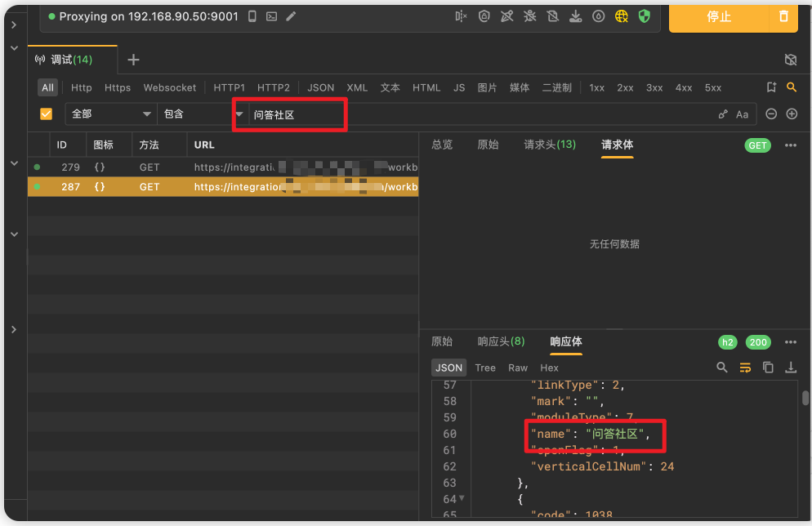The image size is (812, 526).
Task: Select the search icon in the response panel
Action: [x=722, y=368]
